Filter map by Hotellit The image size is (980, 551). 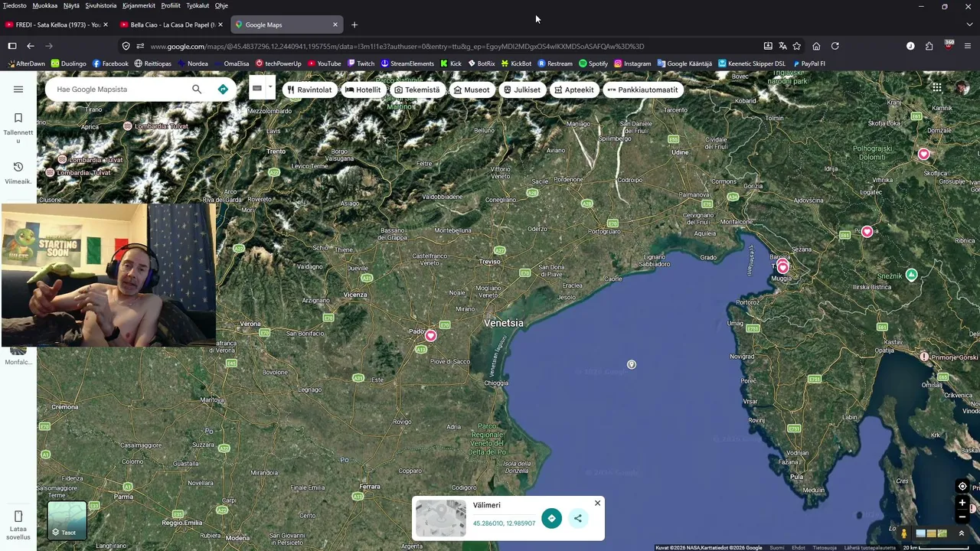[363, 90]
